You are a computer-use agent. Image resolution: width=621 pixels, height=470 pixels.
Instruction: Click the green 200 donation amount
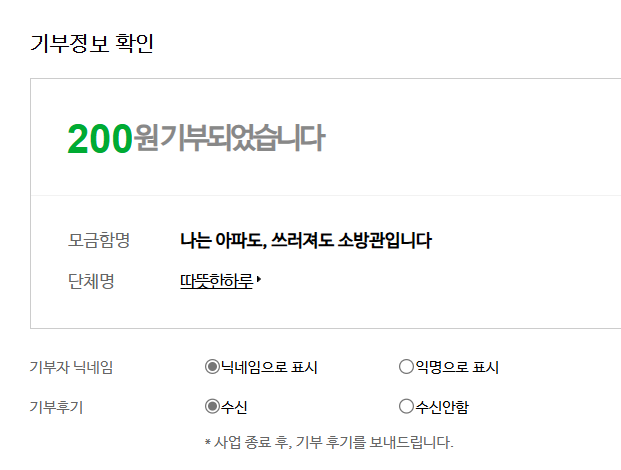tap(99, 139)
